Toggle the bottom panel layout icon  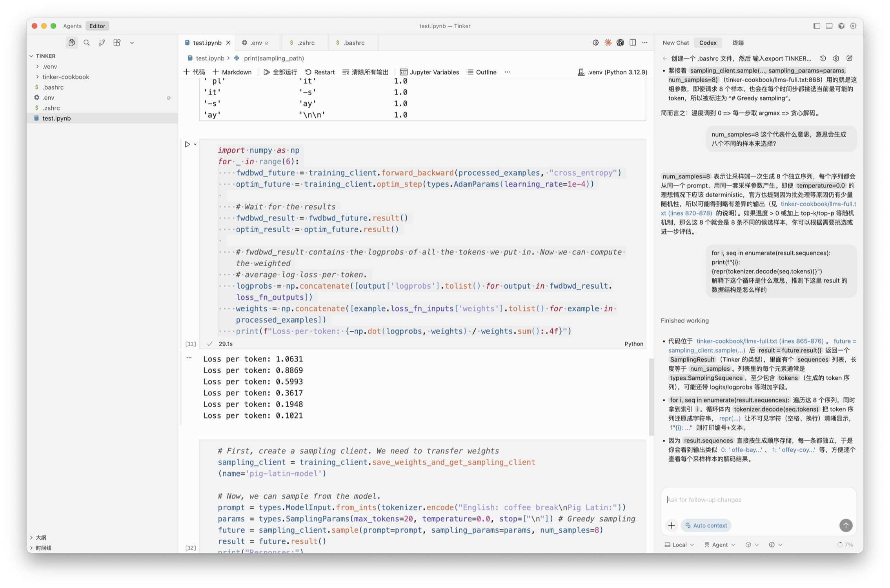click(x=829, y=26)
